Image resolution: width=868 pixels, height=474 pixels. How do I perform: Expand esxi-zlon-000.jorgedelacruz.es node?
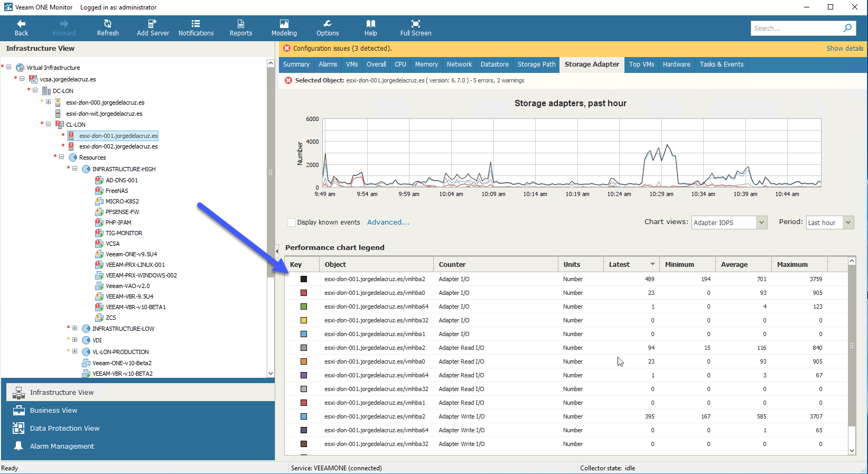[x=48, y=102]
